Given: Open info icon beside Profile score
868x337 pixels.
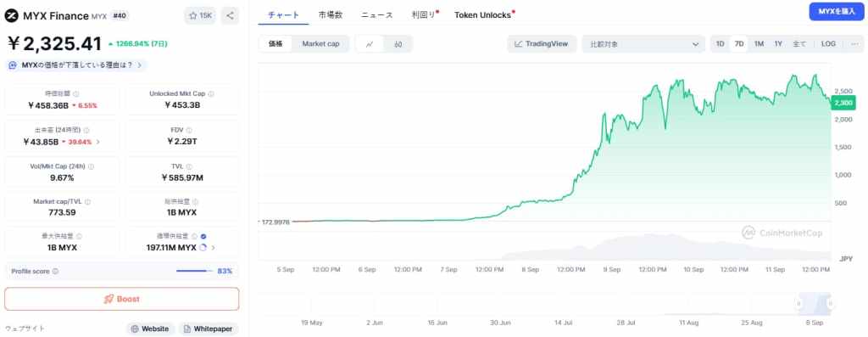Looking at the screenshot, I should tap(55, 272).
